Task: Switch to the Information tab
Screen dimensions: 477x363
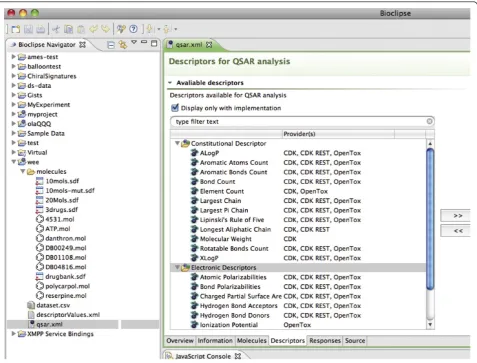Action: coord(215,341)
